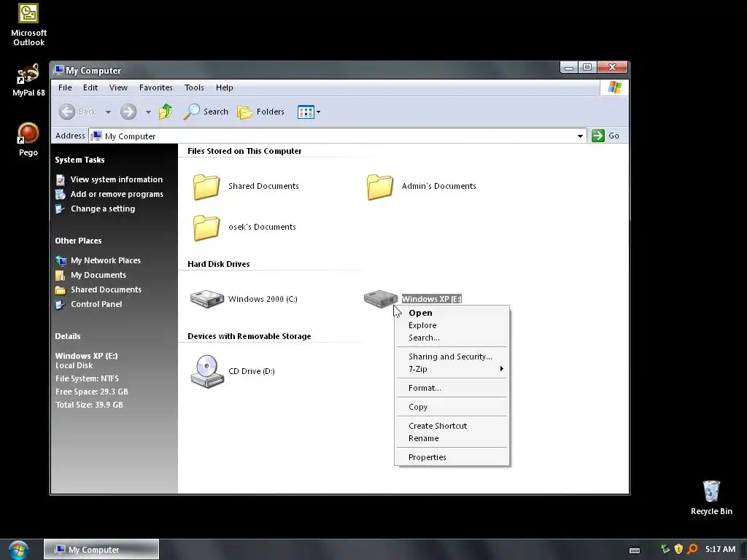747x560 pixels.
Task: Open the Forward history dropdown arrow
Action: click(148, 112)
